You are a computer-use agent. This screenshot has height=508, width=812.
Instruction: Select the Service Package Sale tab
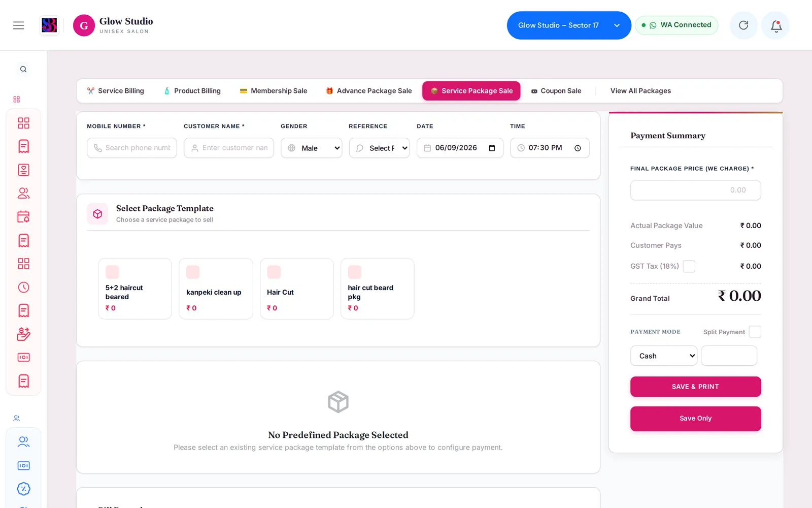click(x=471, y=91)
